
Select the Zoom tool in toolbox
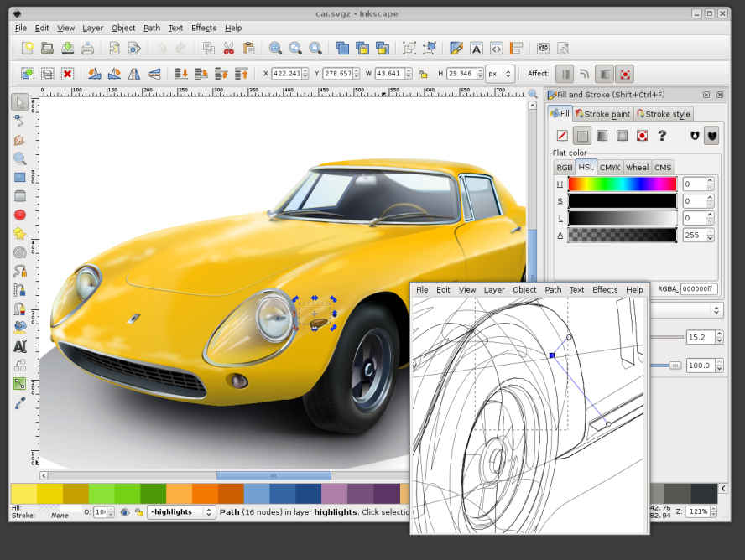pyautogui.click(x=19, y=158)
